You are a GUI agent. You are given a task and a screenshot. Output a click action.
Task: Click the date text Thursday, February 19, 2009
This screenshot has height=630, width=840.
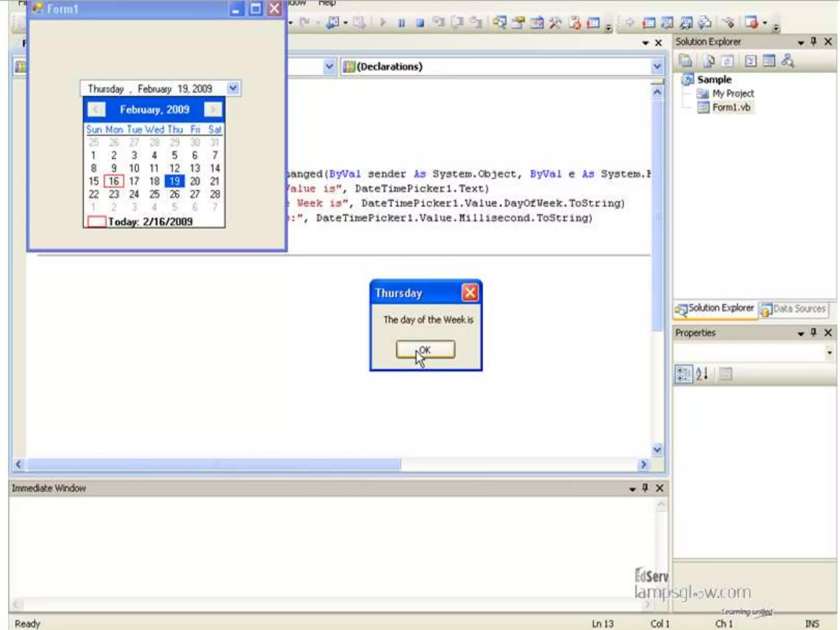pyautogui.click(x=150, y=89)
